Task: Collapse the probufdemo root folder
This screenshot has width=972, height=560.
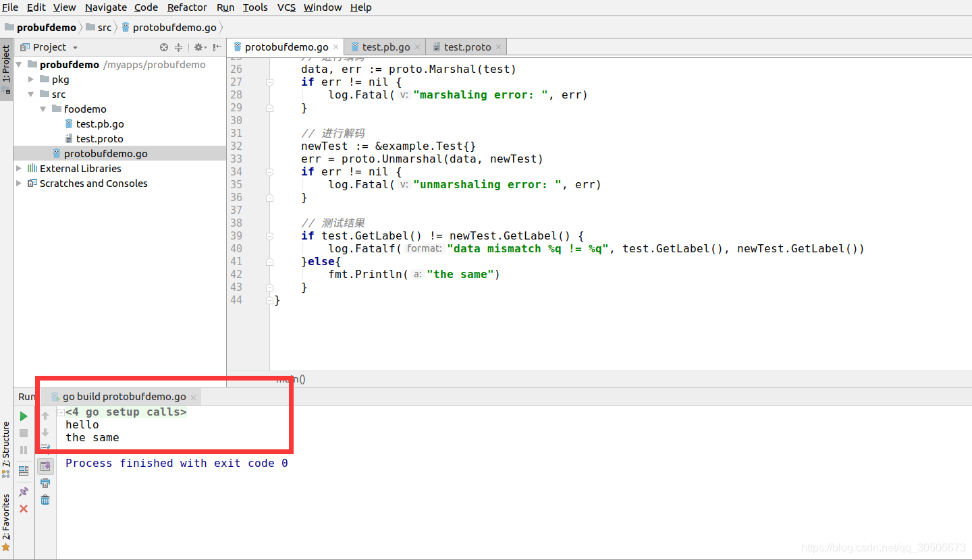Action: pyautogui.click(x=19, y=65)
